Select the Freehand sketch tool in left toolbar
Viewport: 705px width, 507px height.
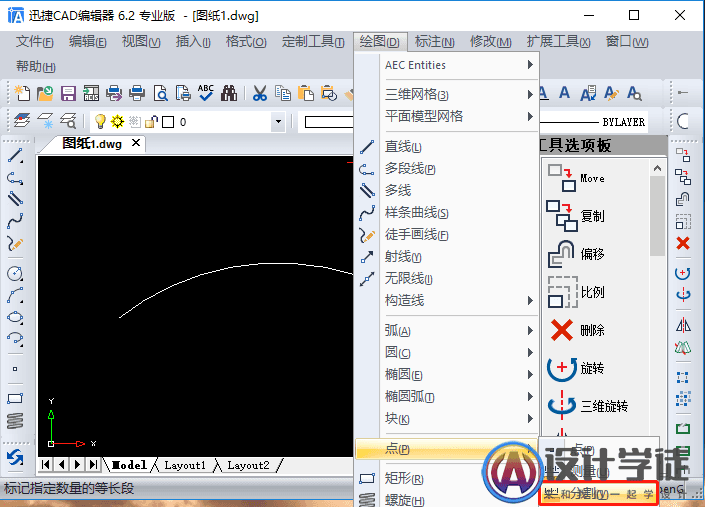tap(15, 243)
